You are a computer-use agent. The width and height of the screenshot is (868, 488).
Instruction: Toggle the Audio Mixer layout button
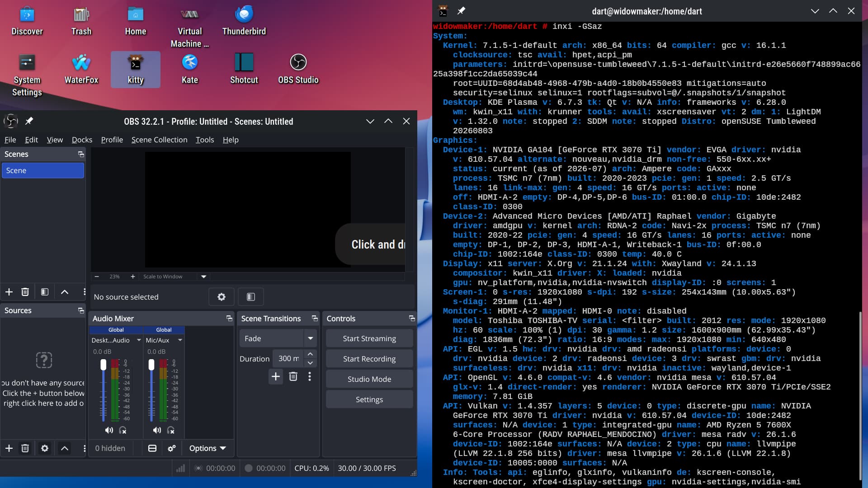(x=152, y=448)
